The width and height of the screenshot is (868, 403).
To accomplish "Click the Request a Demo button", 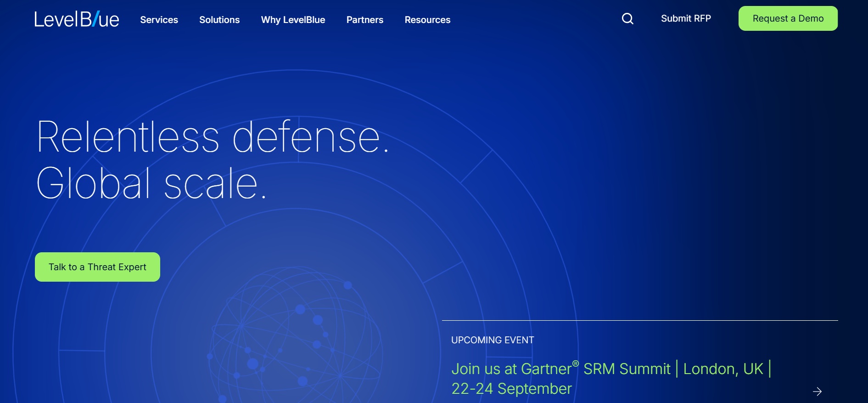I will click(788, 18).
